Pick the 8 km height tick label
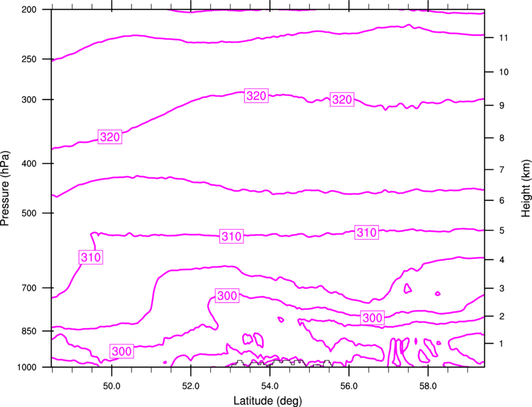The width and height of the screenshot is (532, 407). (x=502, y=138)
